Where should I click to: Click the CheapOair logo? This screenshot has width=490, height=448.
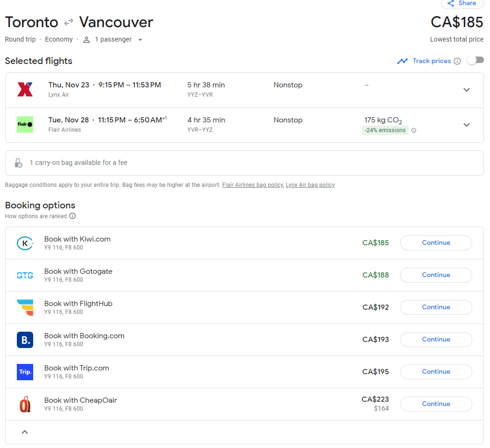pos(25,404)
